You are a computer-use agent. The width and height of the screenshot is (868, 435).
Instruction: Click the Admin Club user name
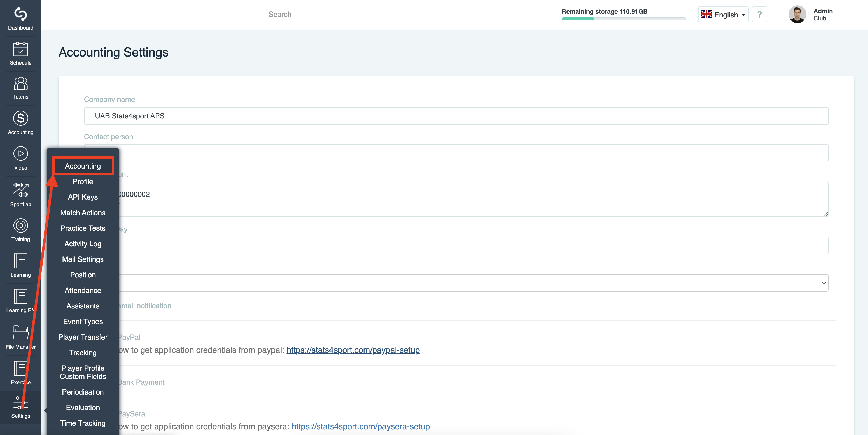(x=823, y=15)
